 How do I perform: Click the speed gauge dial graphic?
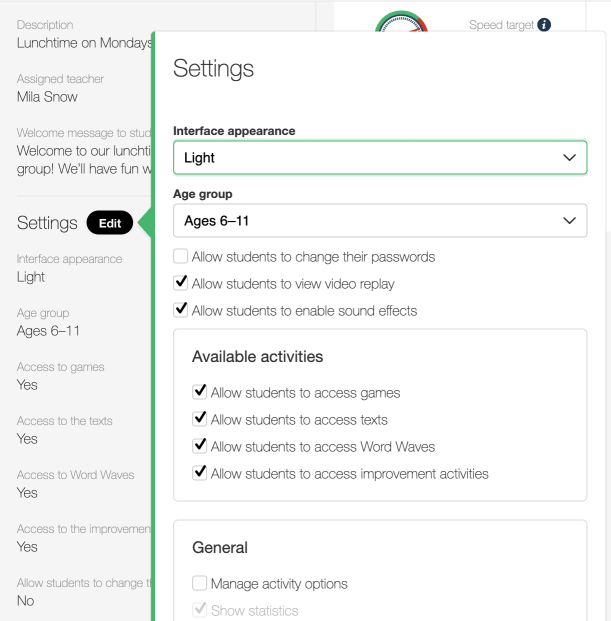pos(402,21)
